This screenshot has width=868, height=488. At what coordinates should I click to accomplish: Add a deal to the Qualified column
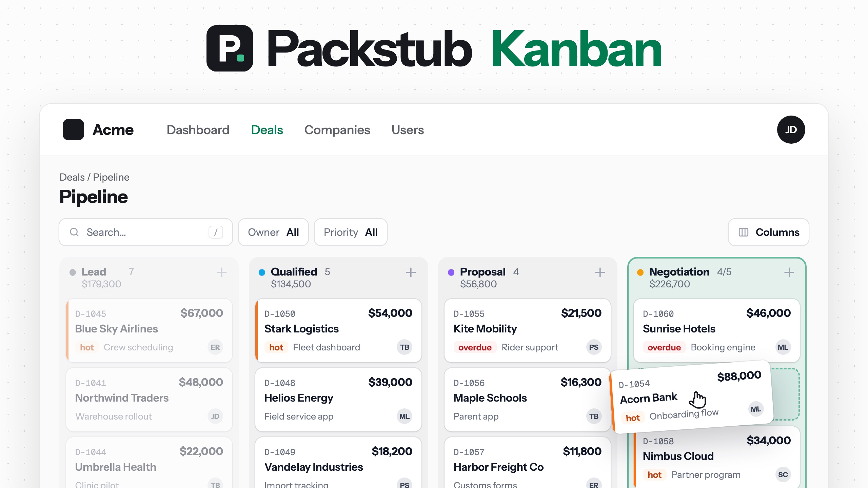[x=411, y=272]
